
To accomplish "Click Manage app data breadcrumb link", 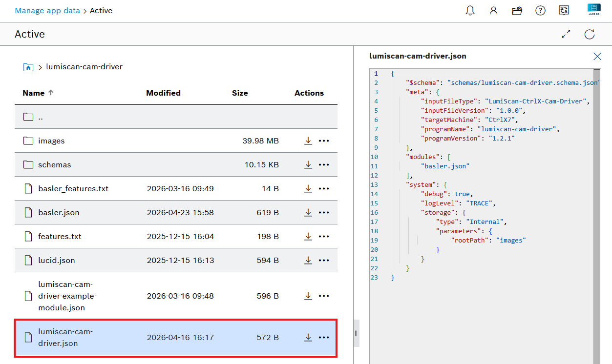I will coord(47,10).
